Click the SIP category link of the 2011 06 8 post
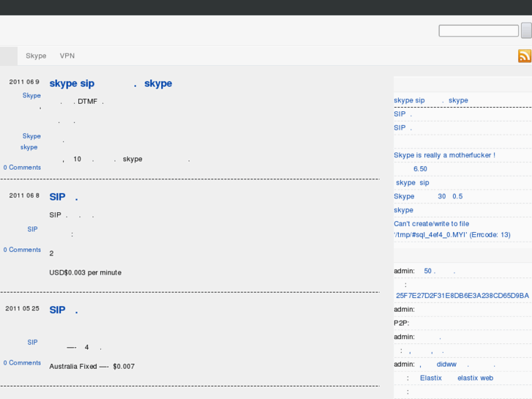532x399 pixels. click(x=33, y=229)
